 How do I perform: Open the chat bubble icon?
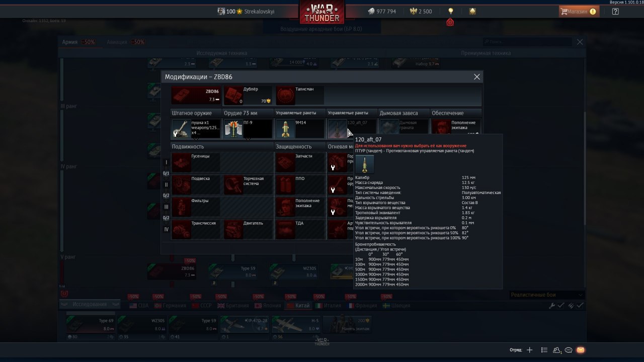pyautogui.click(x=569, y=350)
